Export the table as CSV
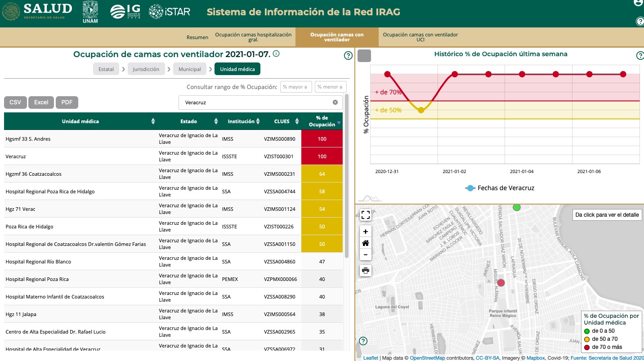The image size is (644, 361). [x=15, y=103]
